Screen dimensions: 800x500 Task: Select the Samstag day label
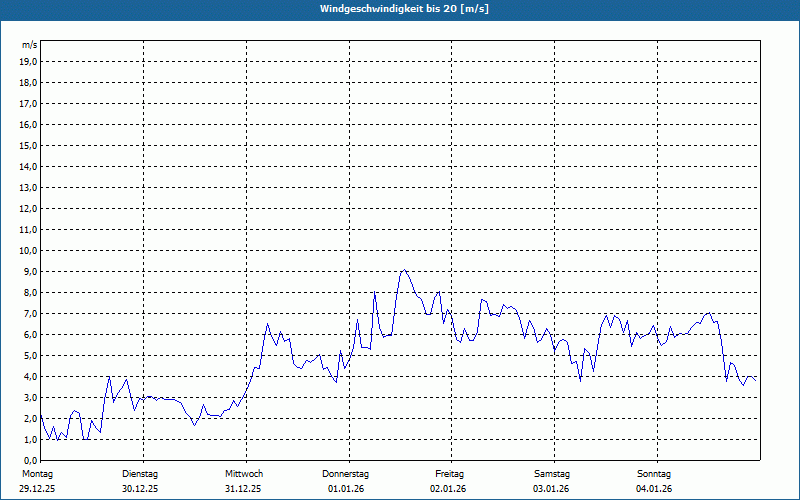coord(551,473)
